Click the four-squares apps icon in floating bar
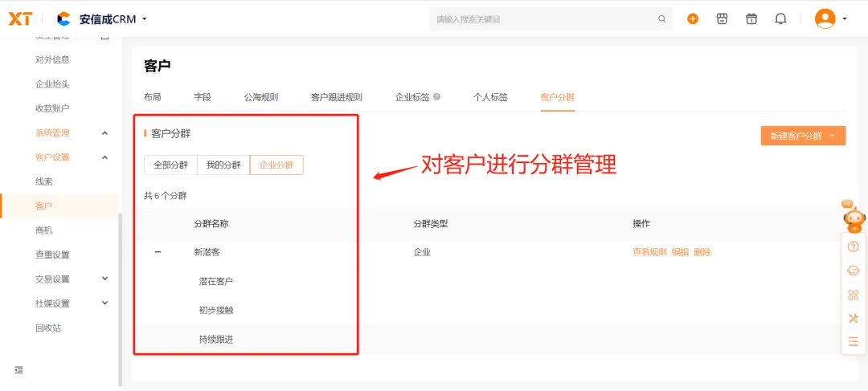This screenshot has height=391, width=868. 854,295
